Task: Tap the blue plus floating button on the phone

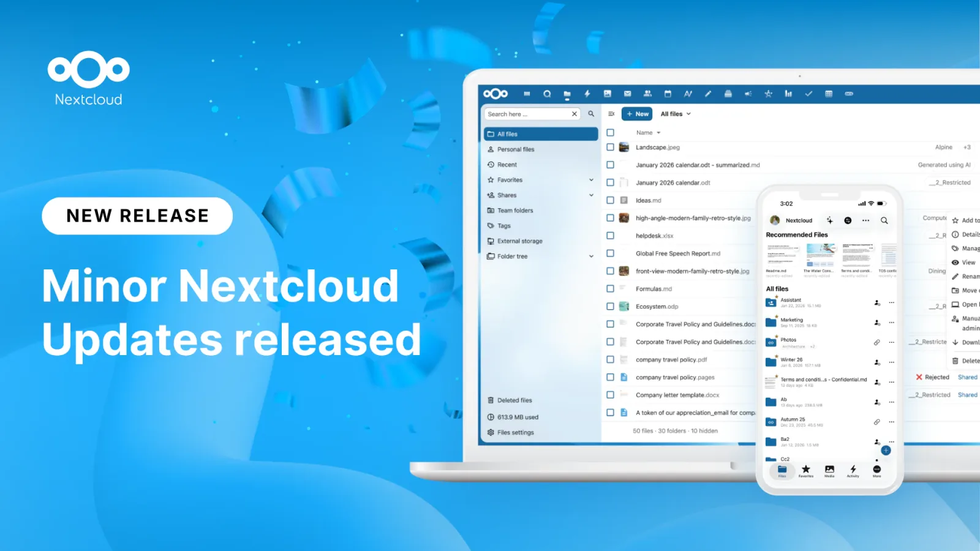Action: pos(886,450)
